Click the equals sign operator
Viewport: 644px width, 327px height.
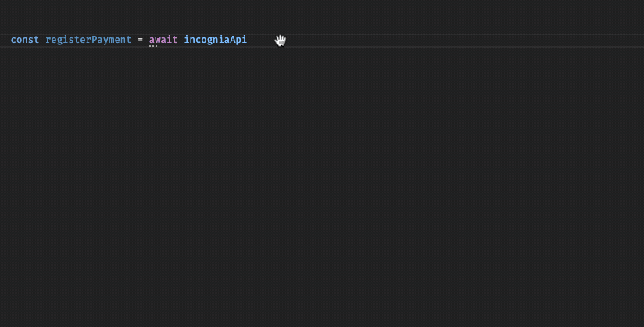[x=141, y=40]
